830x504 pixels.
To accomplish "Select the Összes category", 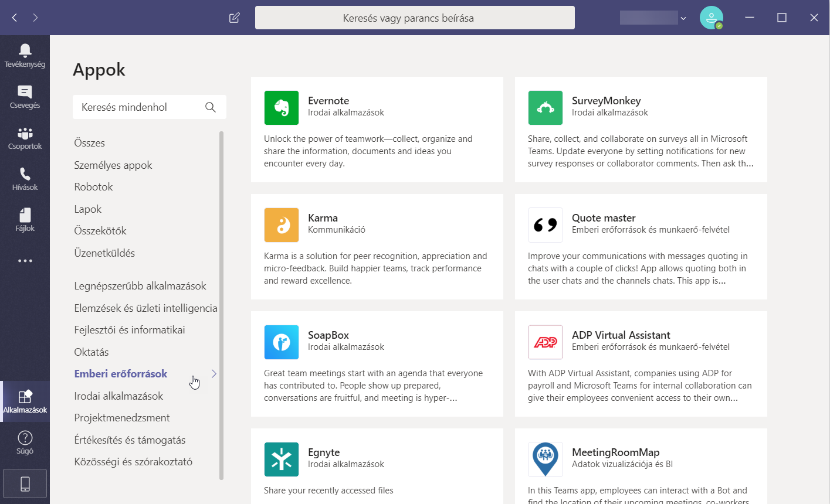I will click(90, 143).
